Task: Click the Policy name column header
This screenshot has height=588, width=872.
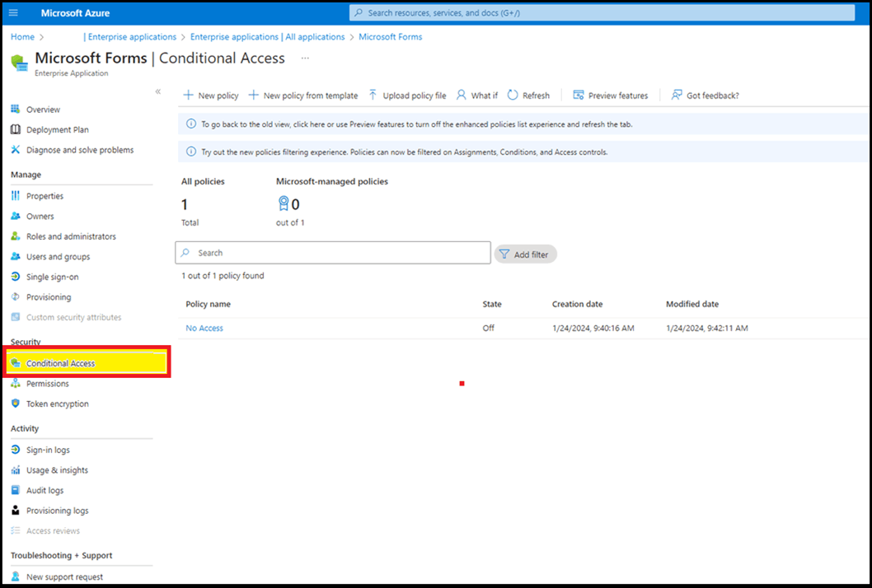Action: (x=208, y=304)
